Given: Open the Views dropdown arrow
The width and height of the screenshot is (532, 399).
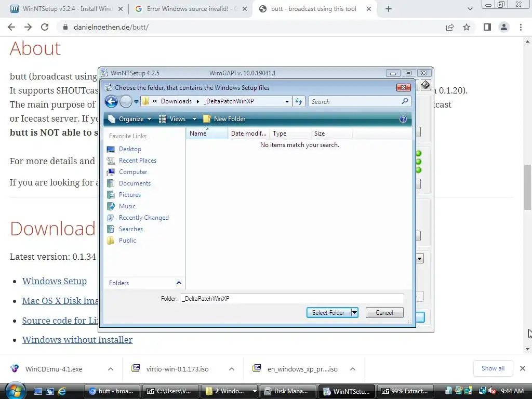Looking at the screenshot, I should pyautogui.click(x=194, y=119).
